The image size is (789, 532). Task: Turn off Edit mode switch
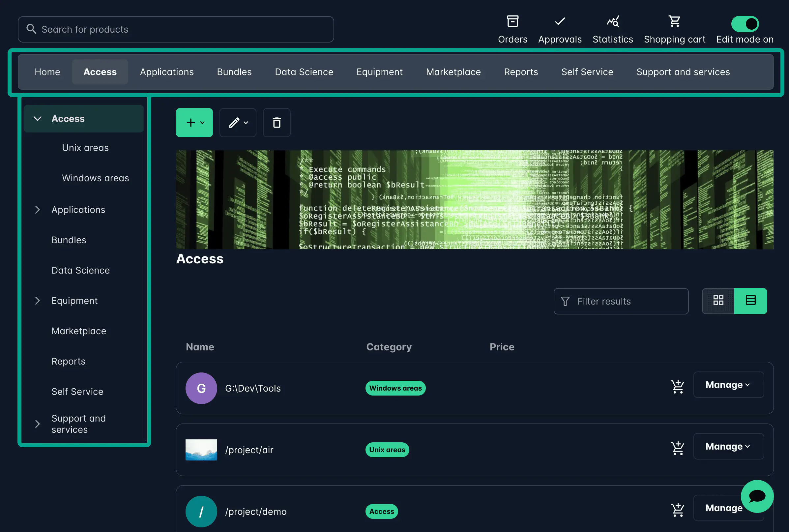point(745,24)
